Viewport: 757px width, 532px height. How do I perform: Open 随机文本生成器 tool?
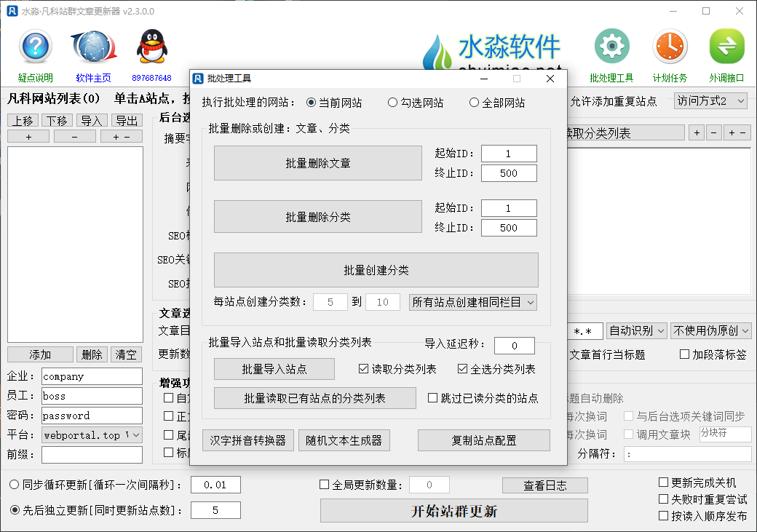pyautogui.click(x=344, y=440)
